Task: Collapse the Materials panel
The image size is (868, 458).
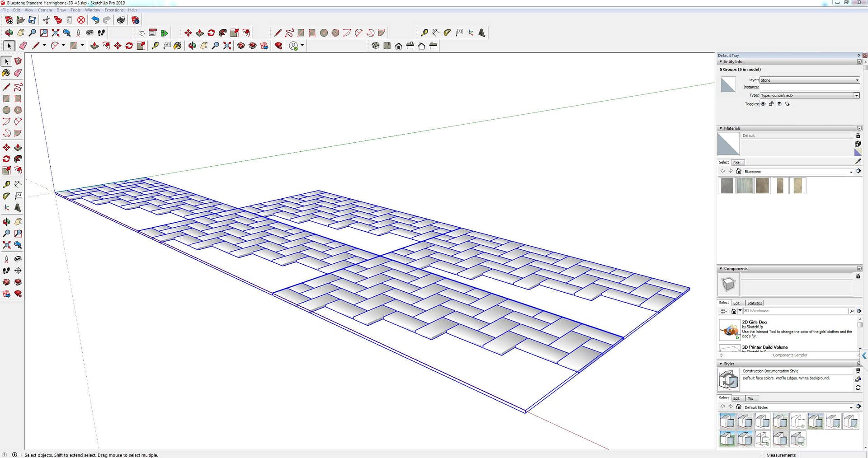Action: (x=721, y=128)
